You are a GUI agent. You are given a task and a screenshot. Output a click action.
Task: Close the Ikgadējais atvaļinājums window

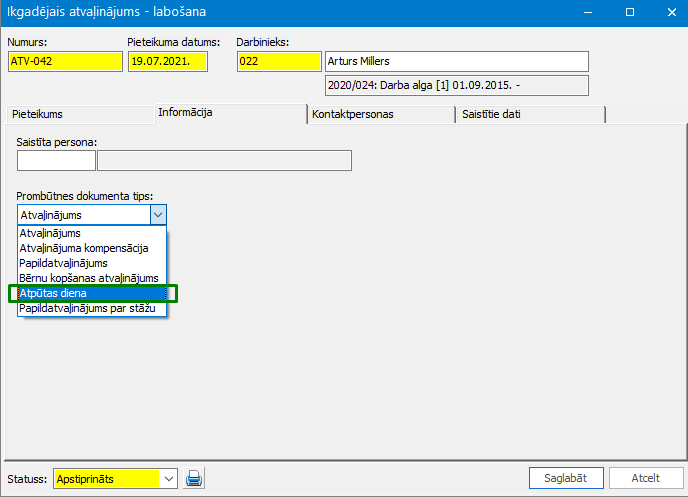(671, 12)
